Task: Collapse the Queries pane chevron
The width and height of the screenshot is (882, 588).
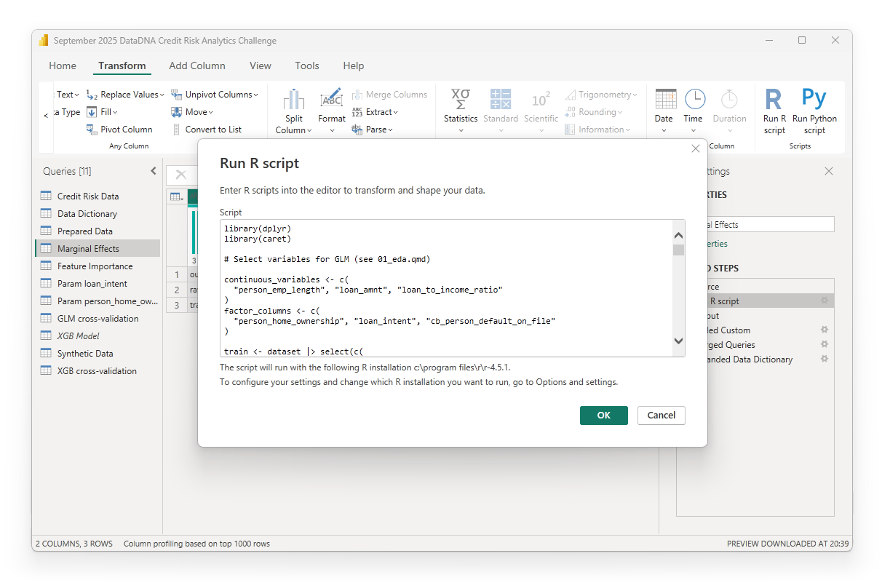Action: (154, 171)
